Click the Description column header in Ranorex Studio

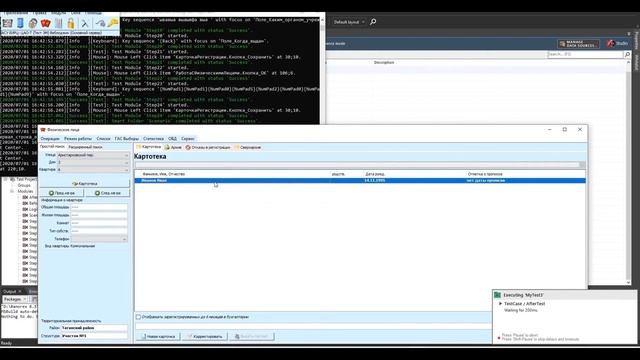click(x=384, y=62)
